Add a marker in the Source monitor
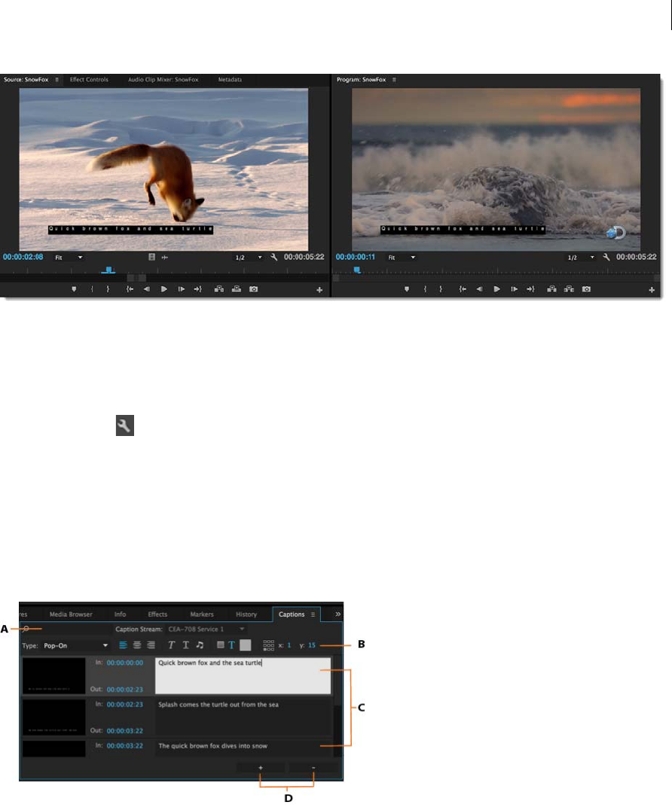The width and height of the screenshot is (672, 805). (x=74, y=289)
